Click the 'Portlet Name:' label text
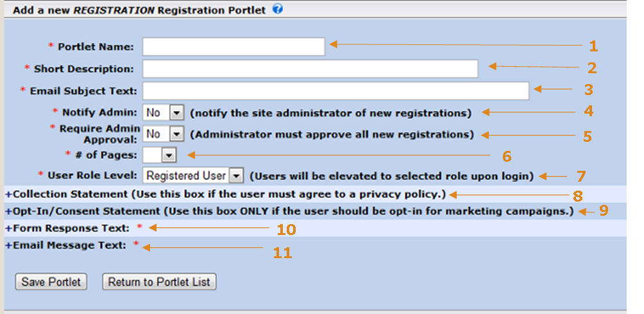This screenshot has height=314, width=644. tap(96, 47)
